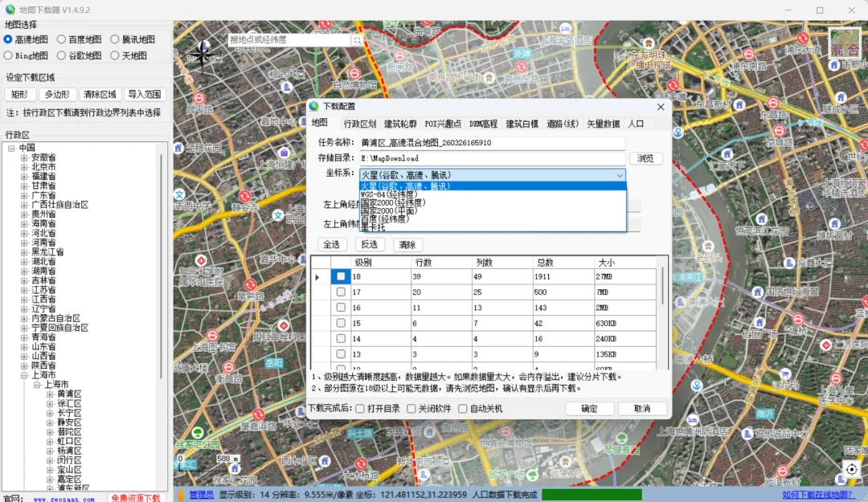This screenshot has width=868, height=502.
Task: Expand the 黄浦区 tree node
Action: [x=50, y=394]
